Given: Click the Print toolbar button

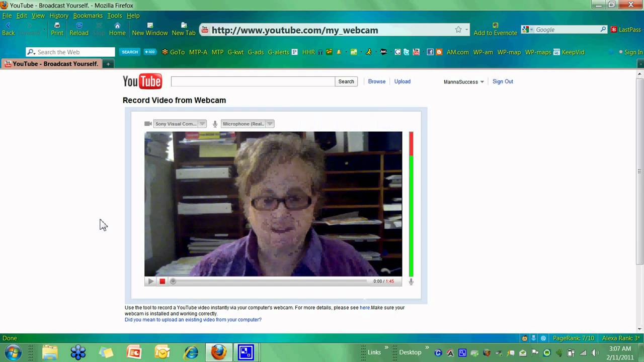Looking at the screenshot, I should [57, 29].
